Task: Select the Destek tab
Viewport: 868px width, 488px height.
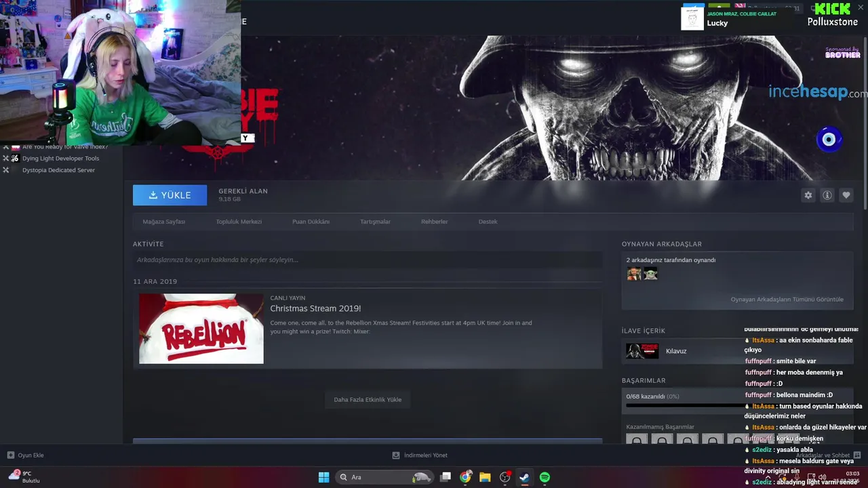Action: pyautogui.click(x=488, y=222)
